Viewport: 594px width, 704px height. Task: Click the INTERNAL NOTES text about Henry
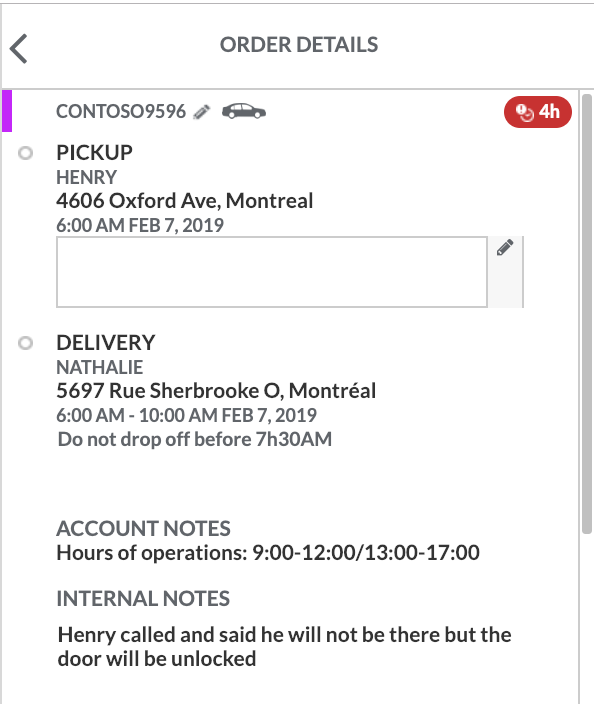[285, 647]
